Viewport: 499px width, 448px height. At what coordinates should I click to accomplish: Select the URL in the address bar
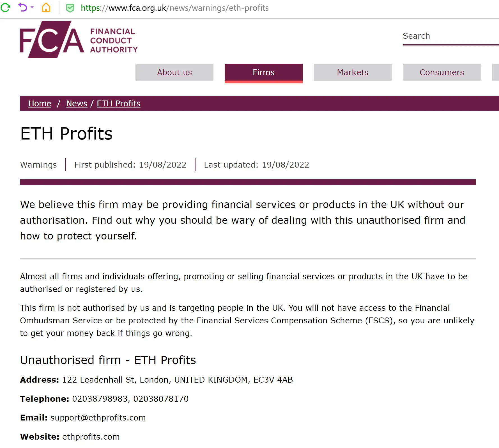[x=174, y=8]
